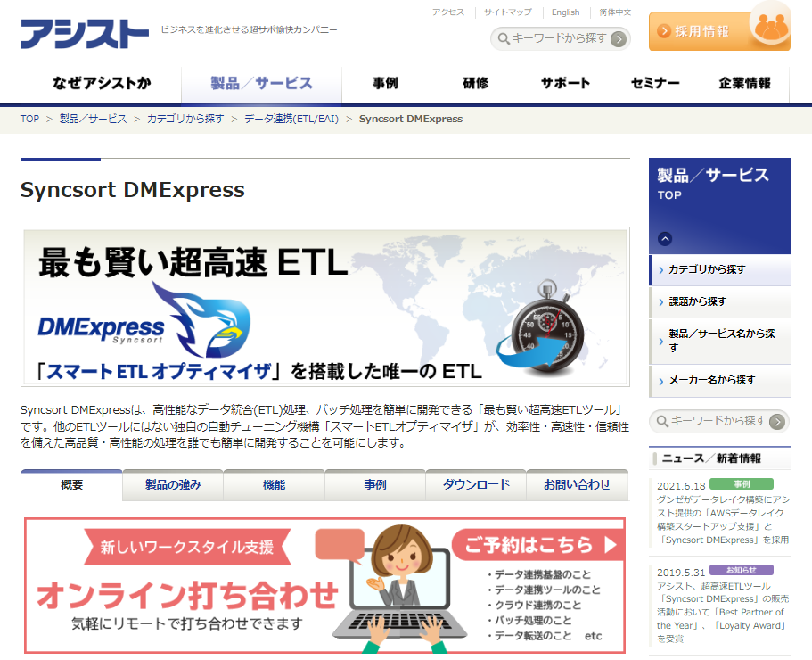Screen dimensions: 812x660
Task: Open オンライン打ち合わせ banner
Action: click(324, 585)
